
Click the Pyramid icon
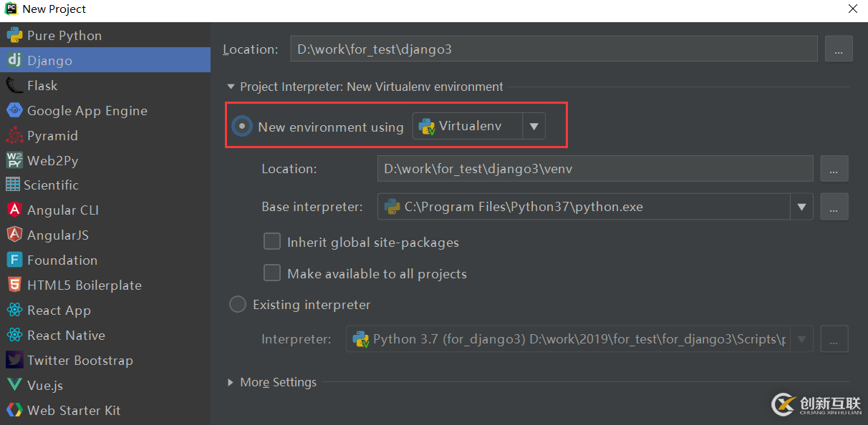(x=14, y=135)
